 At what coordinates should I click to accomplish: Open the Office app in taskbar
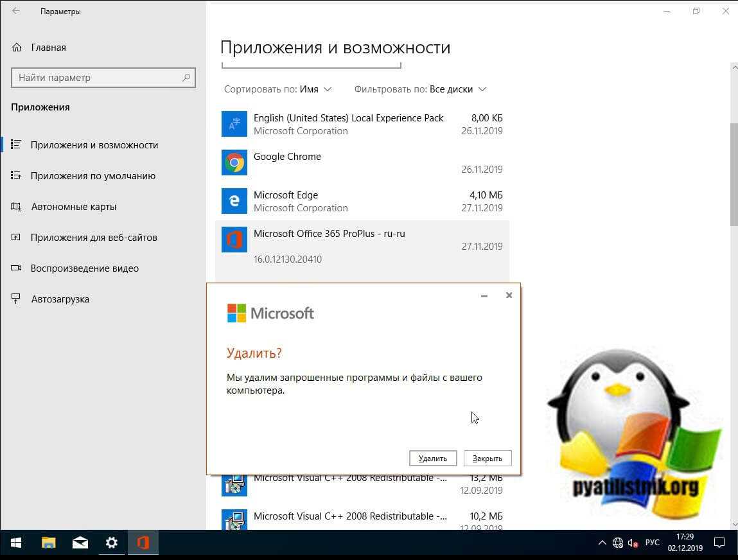[x=143, y=543]
